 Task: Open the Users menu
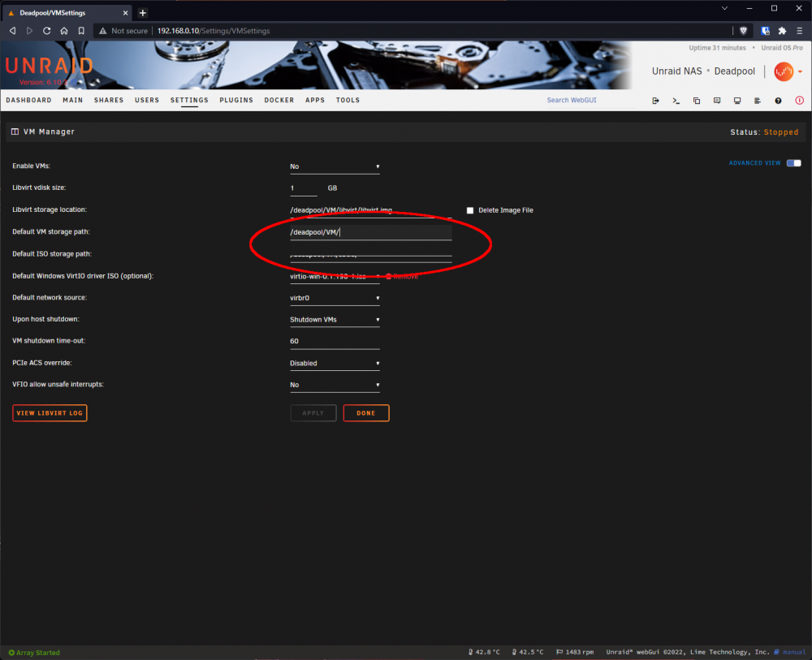[147, 101]
